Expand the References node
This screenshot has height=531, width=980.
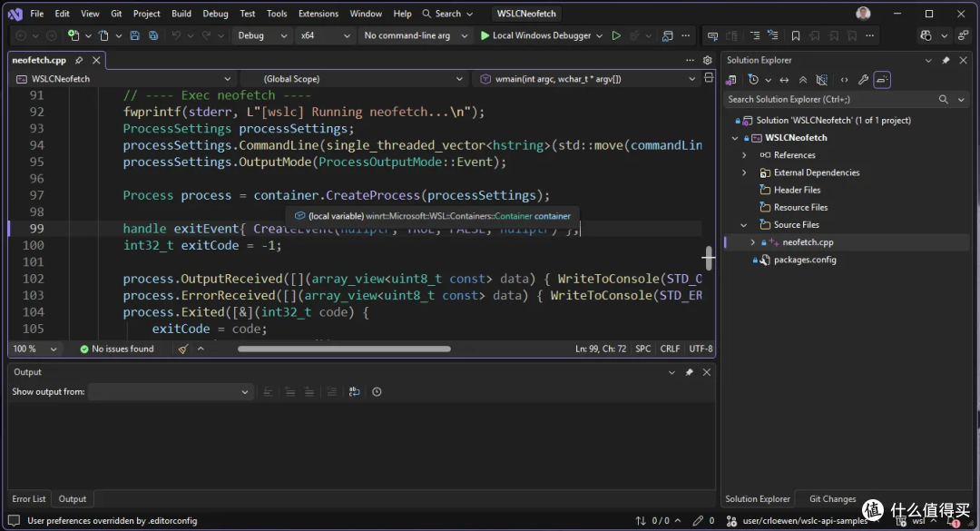(744, 155)
